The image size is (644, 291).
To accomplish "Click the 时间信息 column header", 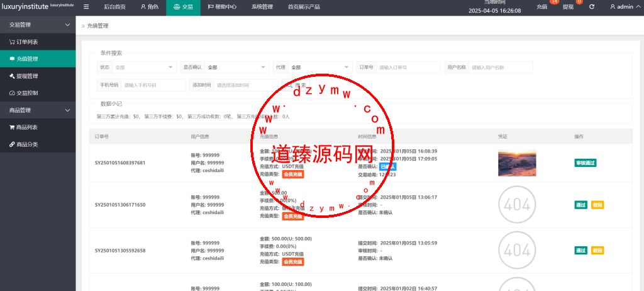I will (x=367, y=136).
